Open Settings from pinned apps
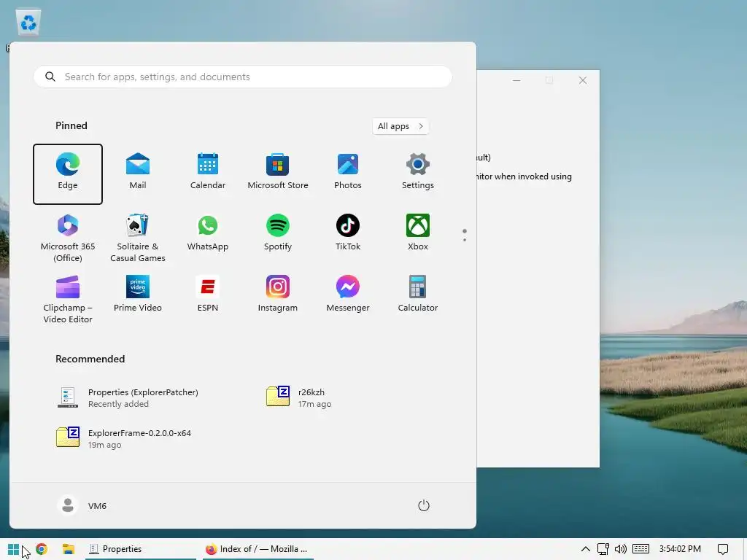 click(x=418, y=174)
